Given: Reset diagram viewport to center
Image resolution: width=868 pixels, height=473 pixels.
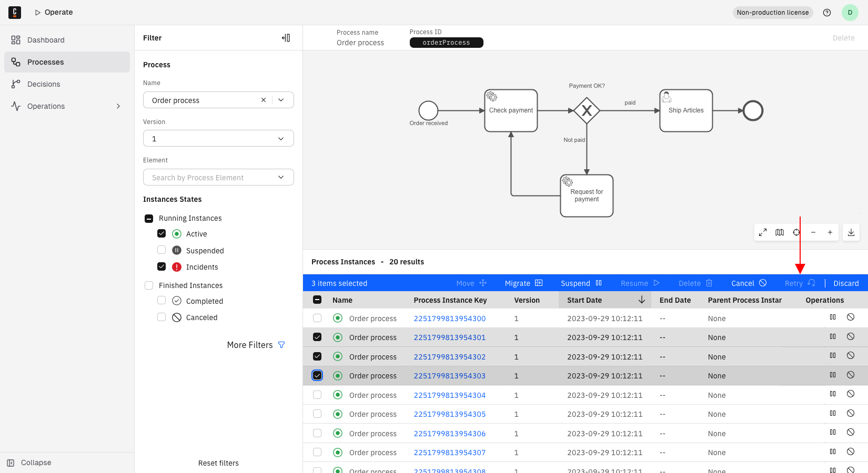Looking at the screenshot, I should pos(796,232).
